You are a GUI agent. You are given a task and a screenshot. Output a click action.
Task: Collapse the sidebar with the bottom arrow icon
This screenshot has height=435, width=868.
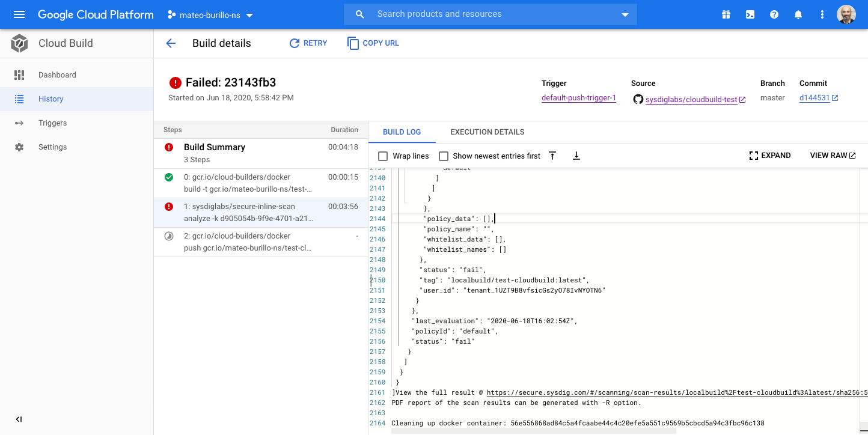(19, 419)
